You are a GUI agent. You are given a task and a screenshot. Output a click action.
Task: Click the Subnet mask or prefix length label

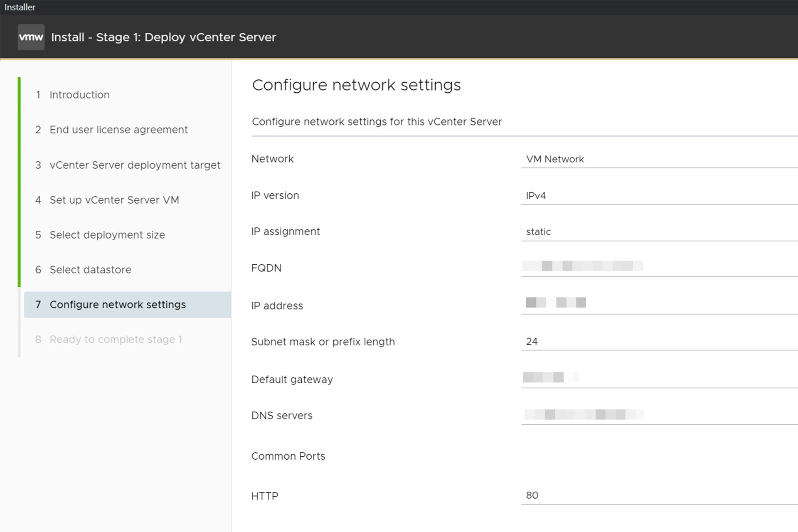point(323,342)
